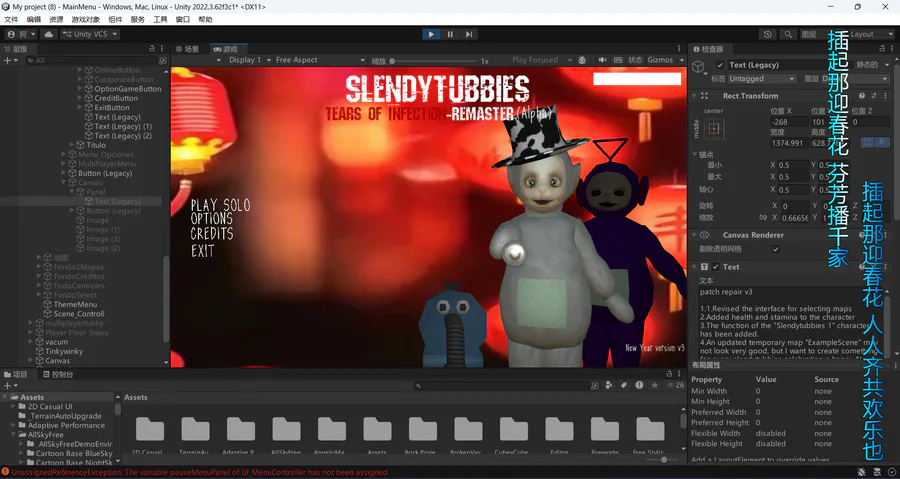Toggle the keyboard shortcuts icon in Game view
The height and width of the screenshot is (479, 900).
tap(618, 60)
